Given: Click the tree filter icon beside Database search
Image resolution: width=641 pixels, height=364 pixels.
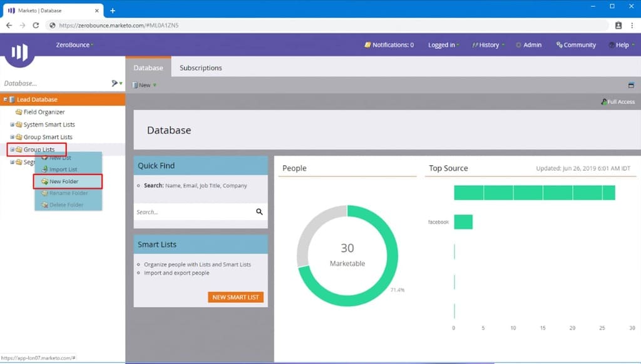Looking at the screenshot, I should point(116,83).
